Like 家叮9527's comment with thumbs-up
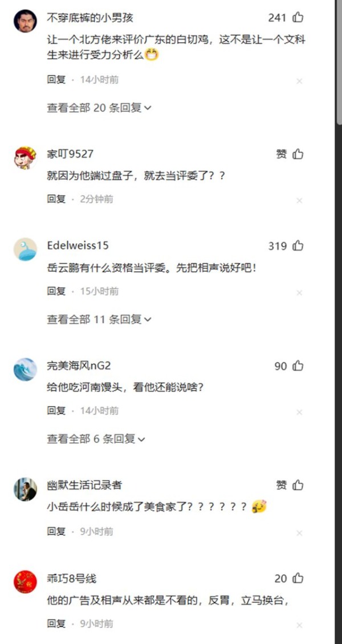Image resolution: width=342 pixels, height=644 pixels. [x=298, y=154]
